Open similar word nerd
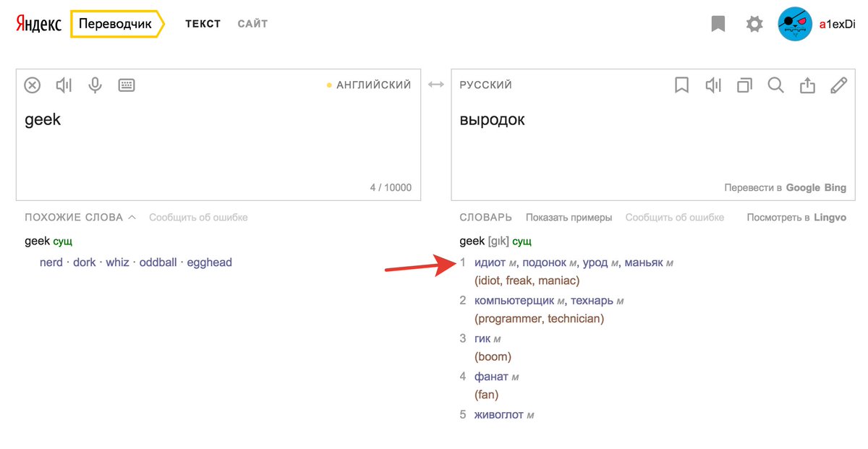 pyautogui.click(x=51, y=262)
